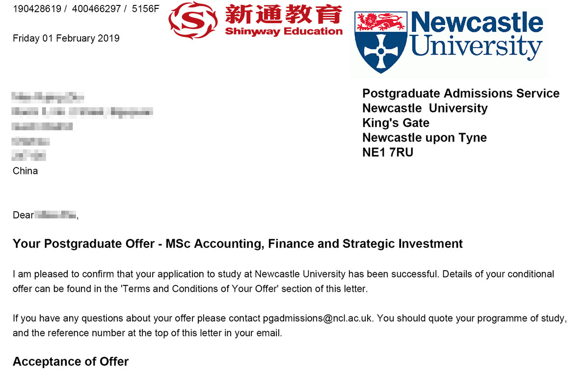The height and width of the screenshot is (371, 588).
Task: Click the red Shinyway circular S logo
Action: (193, 20)
